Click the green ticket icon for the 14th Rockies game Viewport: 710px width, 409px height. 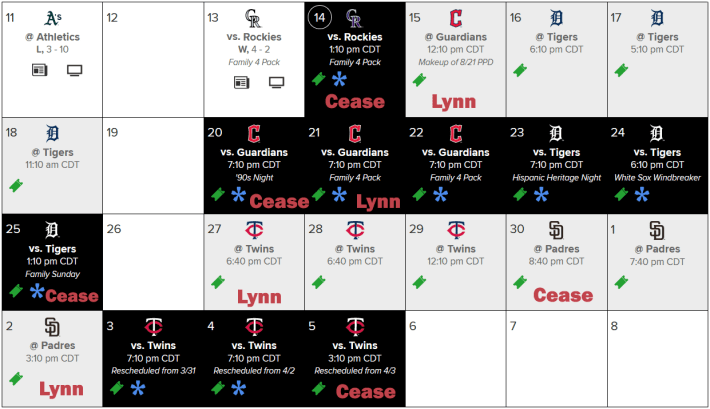(x=319, y=79)
